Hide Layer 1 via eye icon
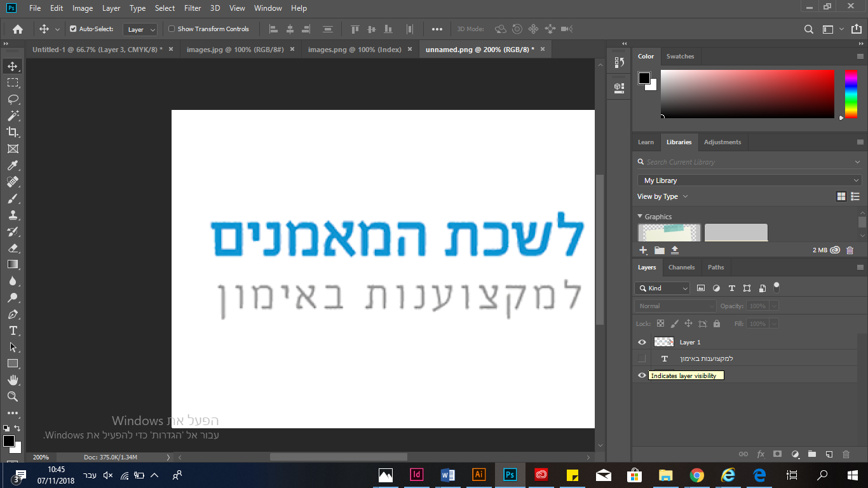This screenshot has width=868, height=488. [642, 342]
